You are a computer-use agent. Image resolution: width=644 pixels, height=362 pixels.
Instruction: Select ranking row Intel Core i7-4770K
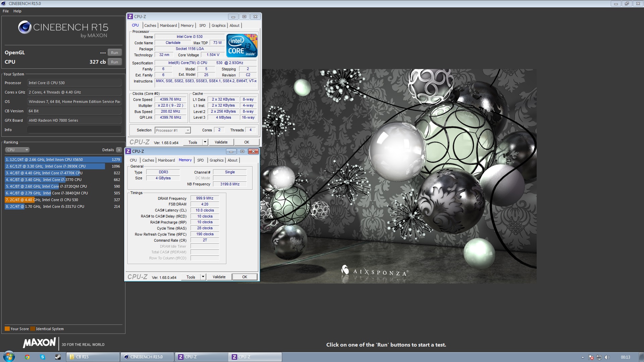coord(63,173)
